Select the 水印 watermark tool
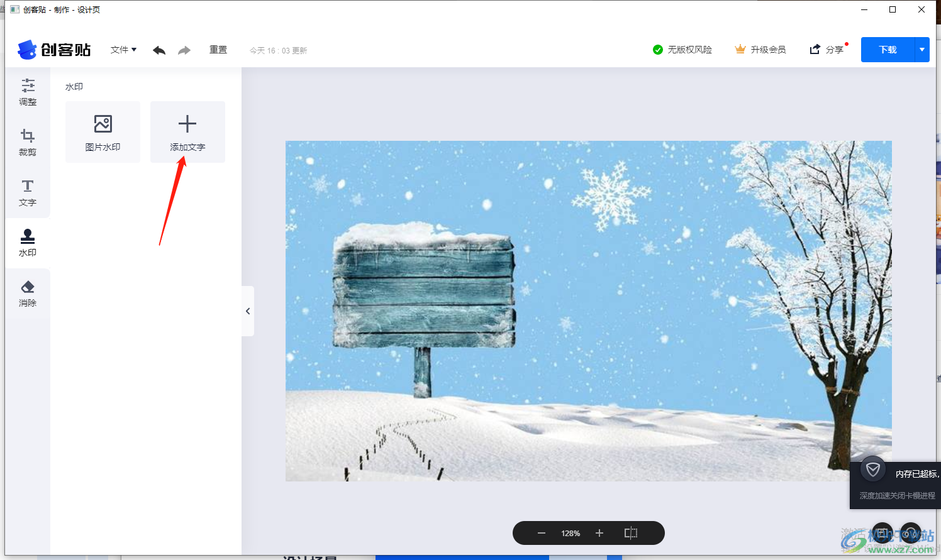The width and height of the screenshot is (941, 560). (28, 243)
